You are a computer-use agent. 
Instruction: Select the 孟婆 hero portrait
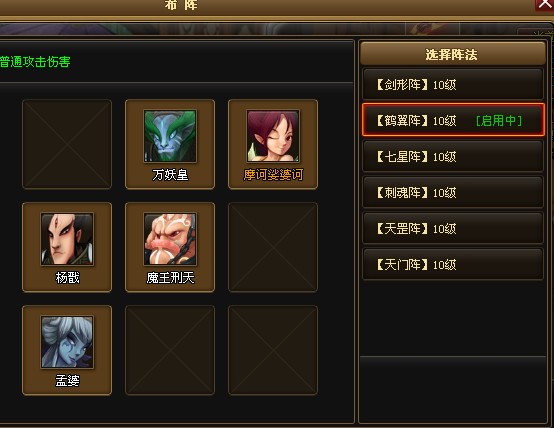pyautogui.click(x=67, y=342)
